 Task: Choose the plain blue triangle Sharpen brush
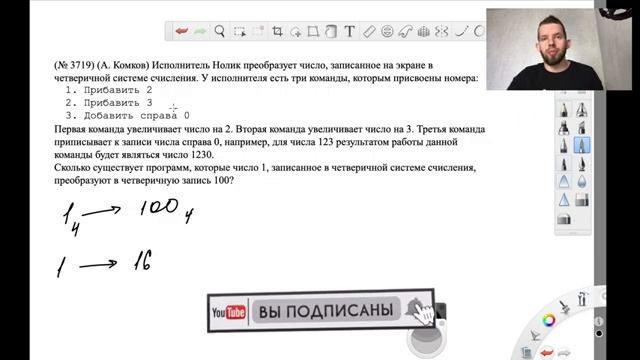click(x=564, y=200)
